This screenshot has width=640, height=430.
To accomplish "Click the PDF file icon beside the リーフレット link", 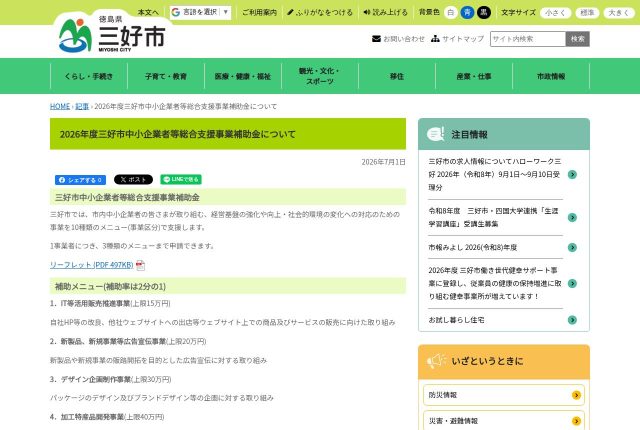I will coord(140,265).
